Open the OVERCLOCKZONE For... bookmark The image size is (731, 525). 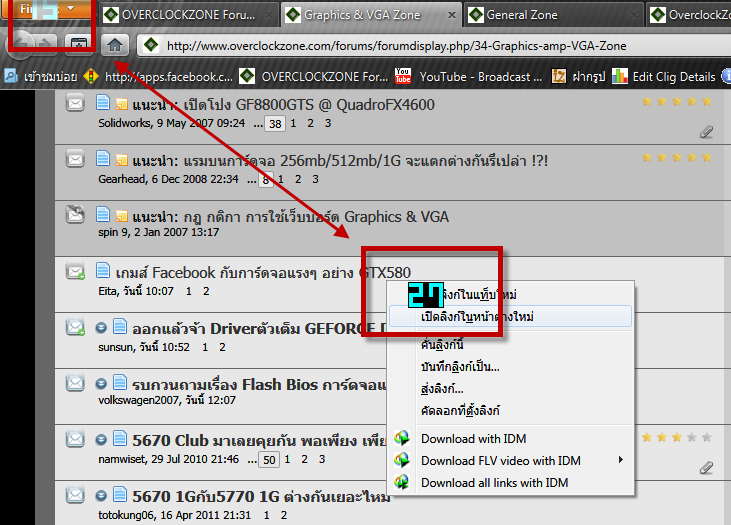[x=313, y=76]
